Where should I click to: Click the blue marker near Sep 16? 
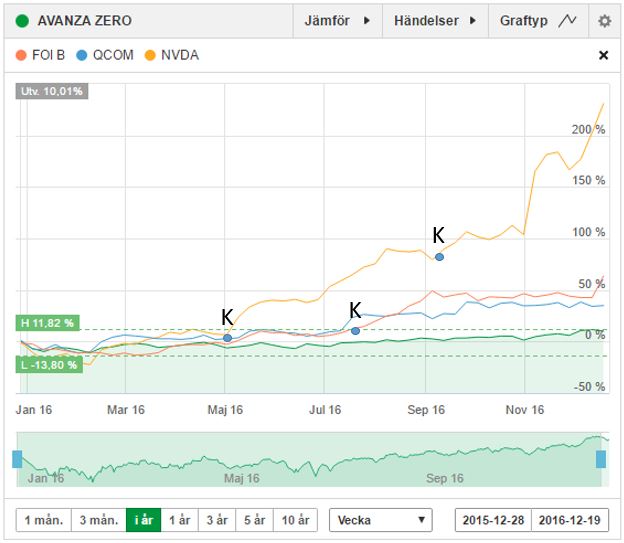click(x=439, y=257)
